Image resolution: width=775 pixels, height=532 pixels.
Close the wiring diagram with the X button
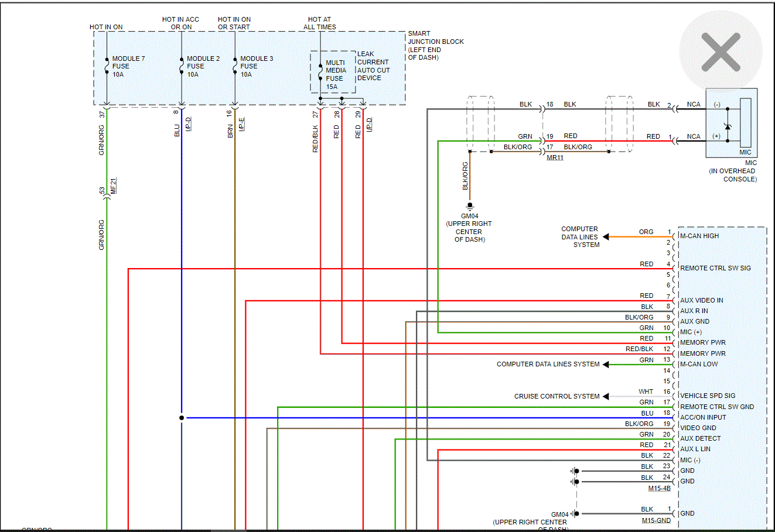[x=721, y=52]
